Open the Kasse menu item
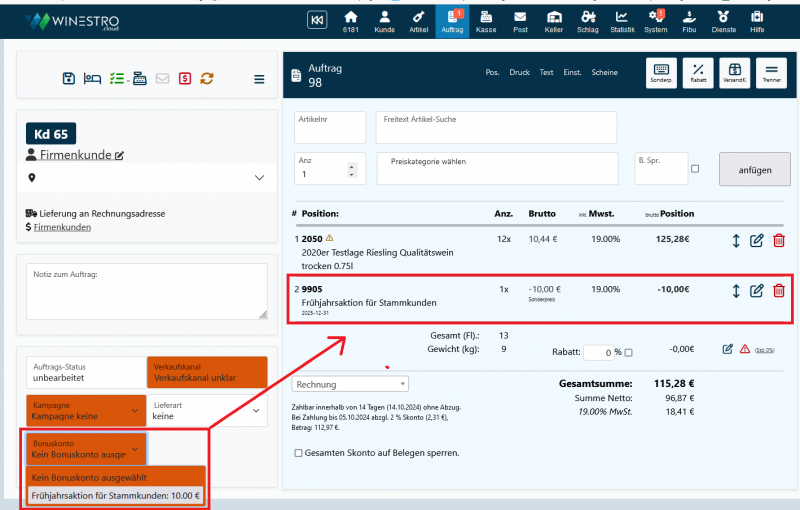Screen dimensions: 800x510 coord(486,22)
